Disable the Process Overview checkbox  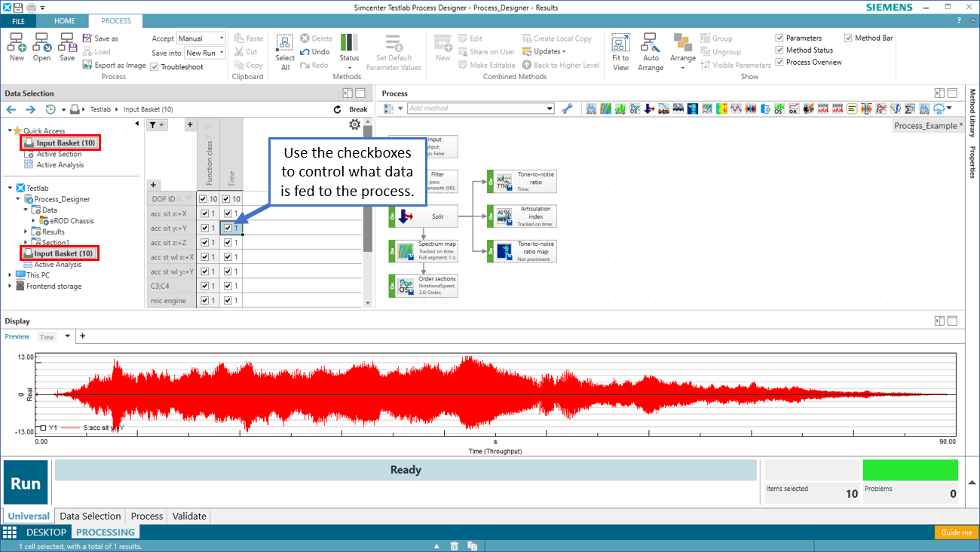tap(779, 62)
